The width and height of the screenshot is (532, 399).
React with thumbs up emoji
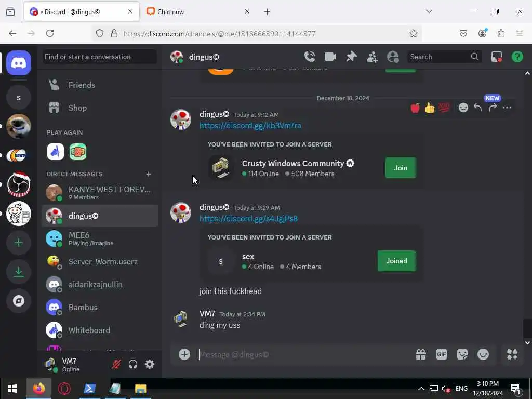pyautogui.click(x=430, y=108)
